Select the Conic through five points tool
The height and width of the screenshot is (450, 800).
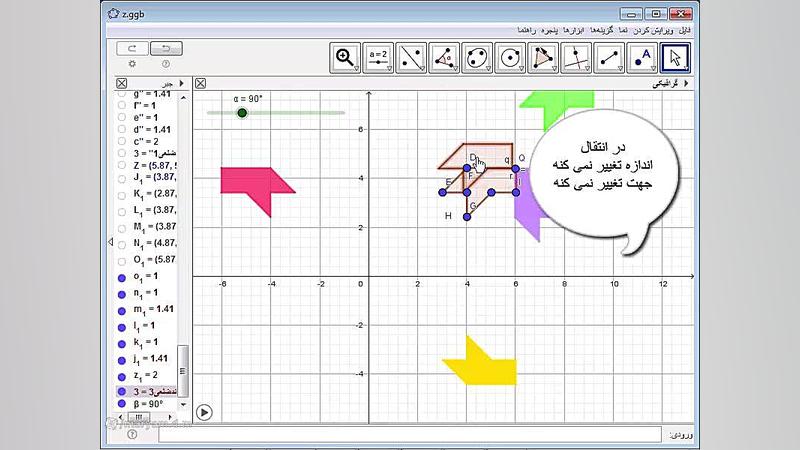coord(477,58)
